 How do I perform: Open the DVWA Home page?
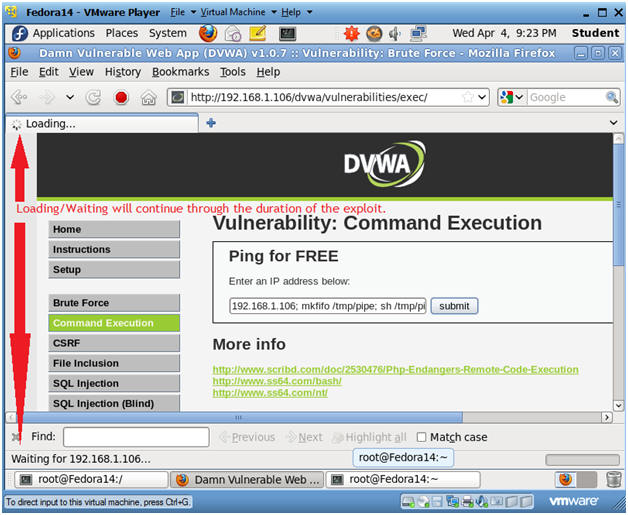coord(114,229)
